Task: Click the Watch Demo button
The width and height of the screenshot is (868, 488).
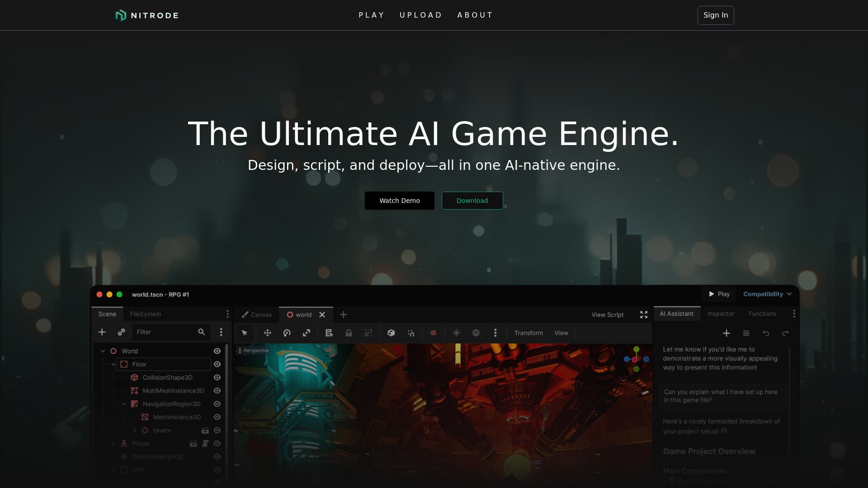Action: [399, 201]
